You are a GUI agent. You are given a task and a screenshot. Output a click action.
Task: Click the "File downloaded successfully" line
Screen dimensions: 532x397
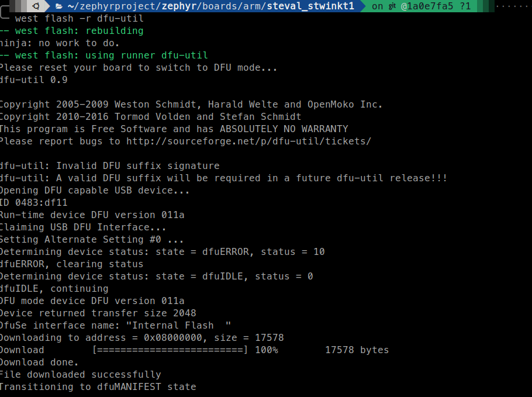click(80, 374)
